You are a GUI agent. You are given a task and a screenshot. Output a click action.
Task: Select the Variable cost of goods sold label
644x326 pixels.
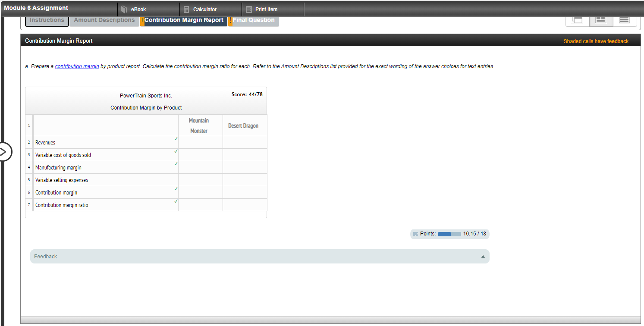point(63,155)
